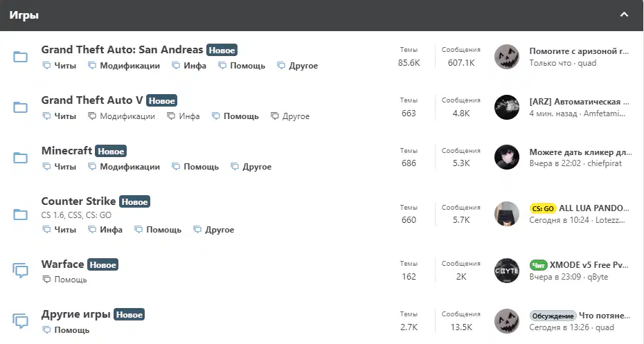Open the Другие игры forum title
The height and width of the screenshot is (344, 644).
point(75,314)
